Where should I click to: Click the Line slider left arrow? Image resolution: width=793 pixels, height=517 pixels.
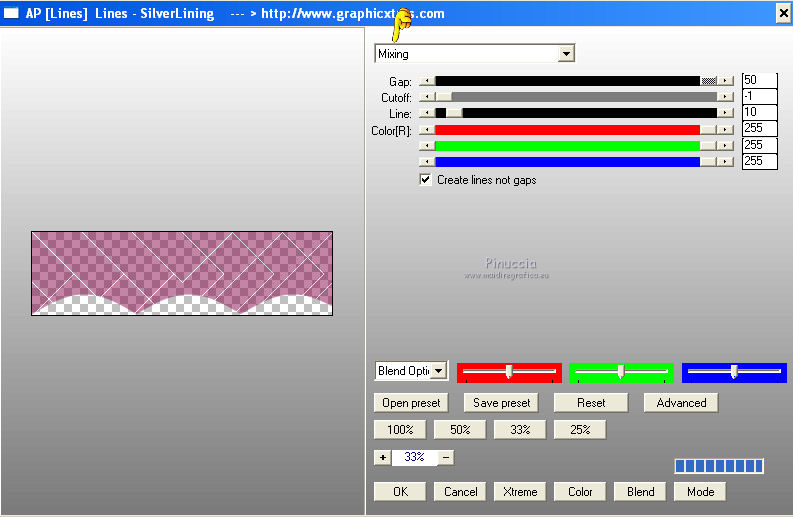pos(427,113)
